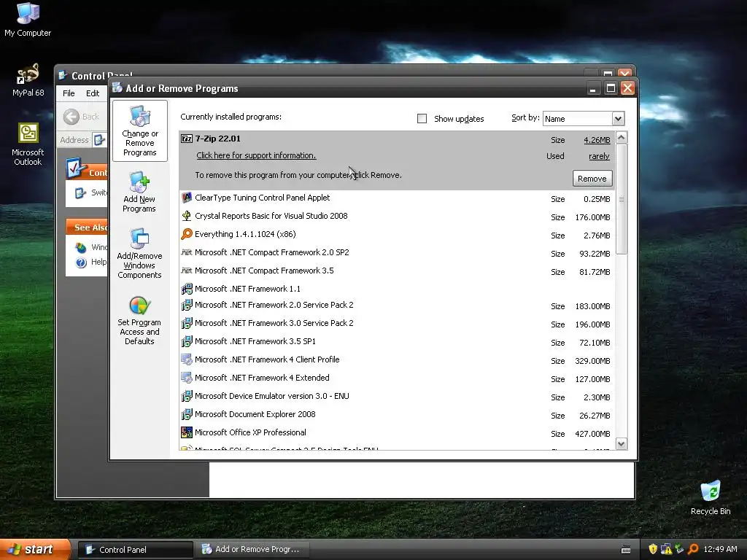
Task: Click the Help icon in Control Panel See Also
Action: [82, 262]
